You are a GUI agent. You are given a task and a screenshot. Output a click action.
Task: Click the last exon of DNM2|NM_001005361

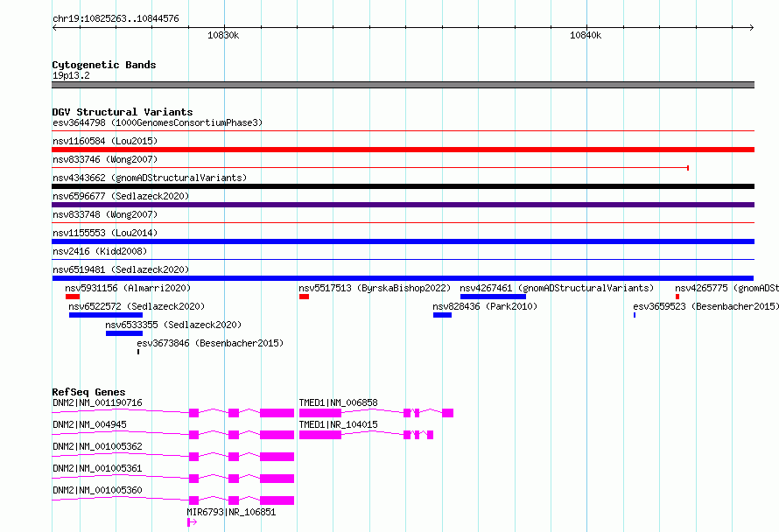click(x=277, y=479)
